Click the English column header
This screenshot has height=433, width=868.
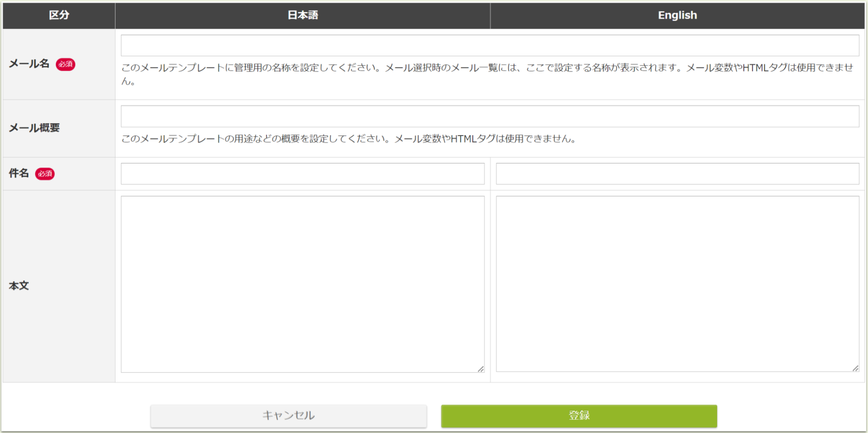(677, 15)
